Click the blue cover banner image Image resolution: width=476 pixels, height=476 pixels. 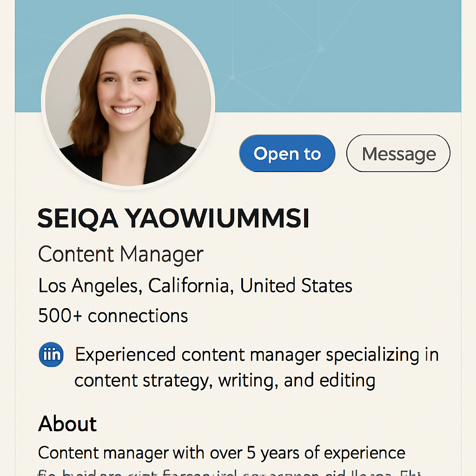pos(339,56)
